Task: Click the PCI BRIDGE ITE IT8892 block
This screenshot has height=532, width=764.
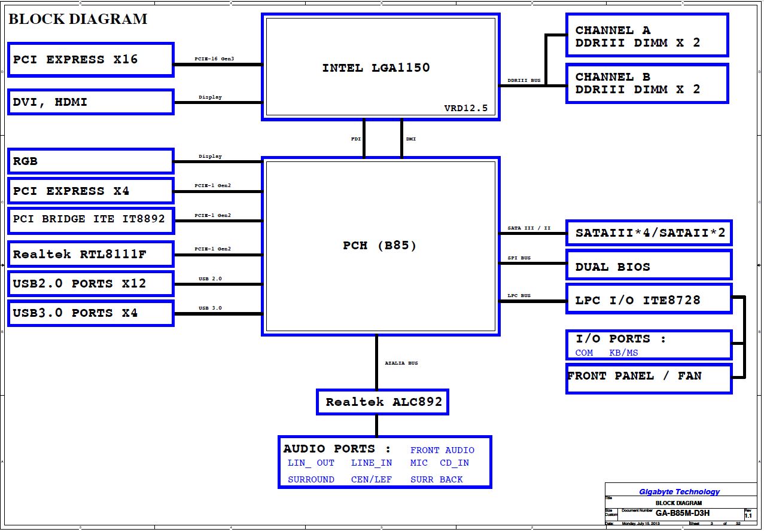Action: coord(91,221)
